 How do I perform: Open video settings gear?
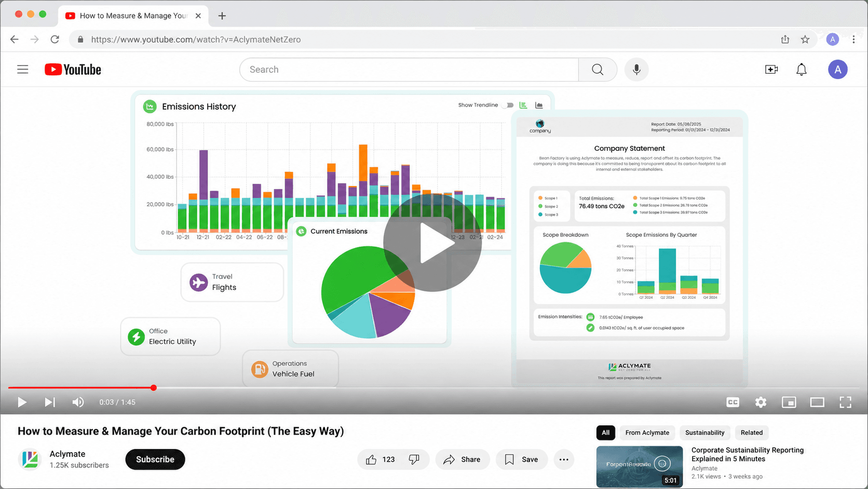[x=761, y=402]
